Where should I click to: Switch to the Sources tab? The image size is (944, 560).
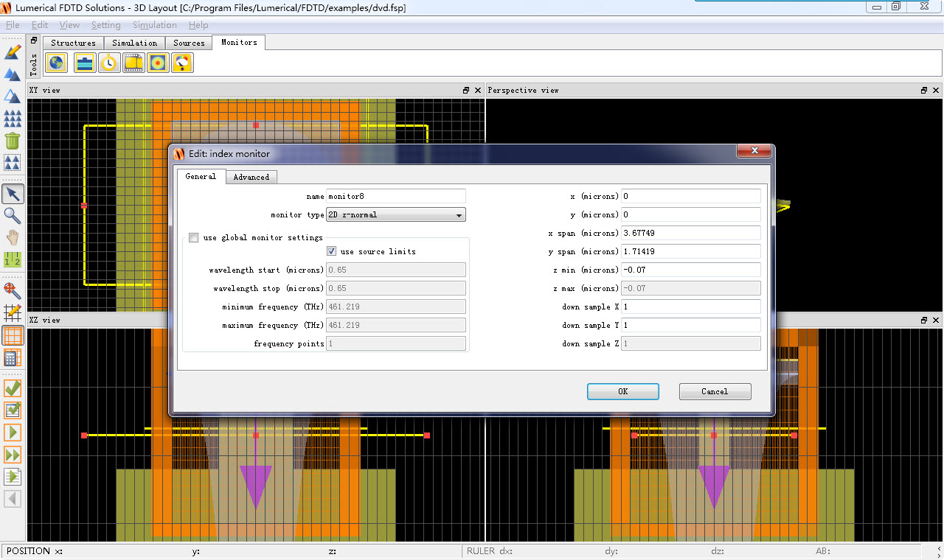coord(189,43)
